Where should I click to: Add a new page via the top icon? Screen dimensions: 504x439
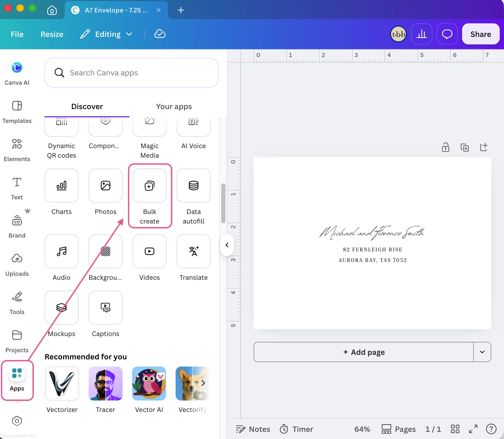(484, 147)
